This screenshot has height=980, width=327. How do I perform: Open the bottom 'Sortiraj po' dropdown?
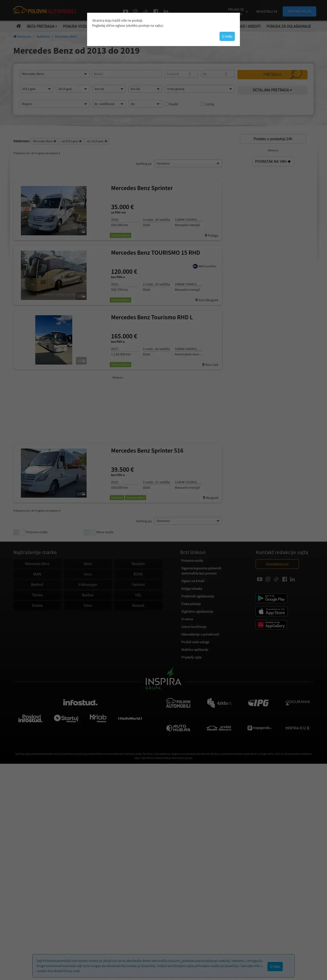pos(188,521)
